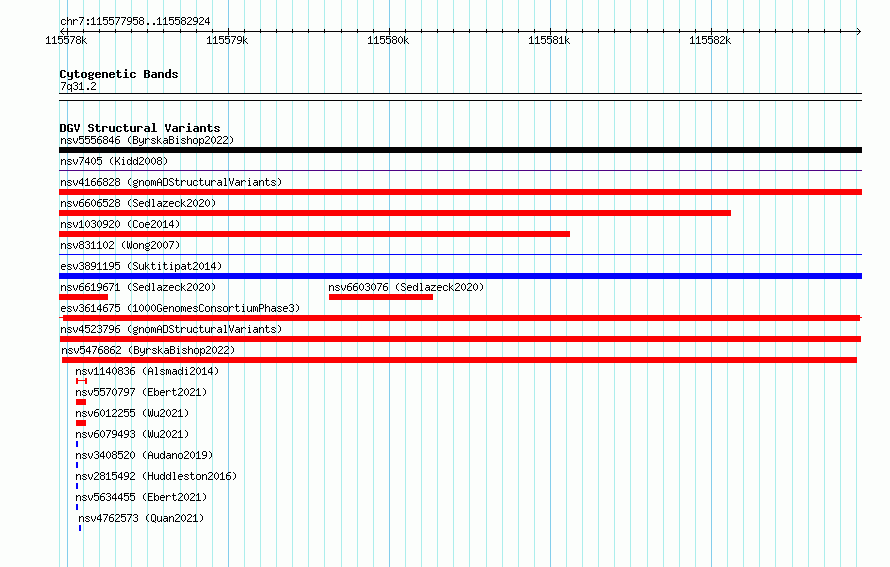Screen dimensions: 890x567
Task: Click the blue nsv2815492 tick mark
Action: (x=77, y=486)
